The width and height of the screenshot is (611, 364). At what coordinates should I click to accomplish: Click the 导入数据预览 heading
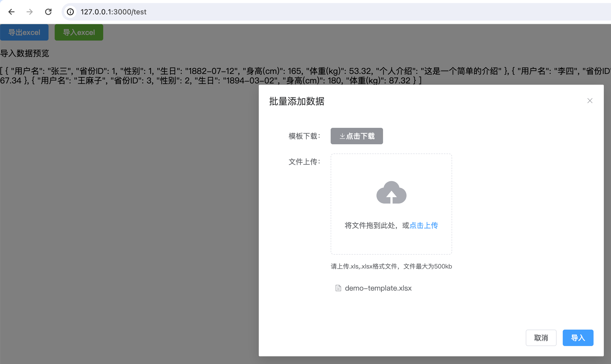pos(25,53)
